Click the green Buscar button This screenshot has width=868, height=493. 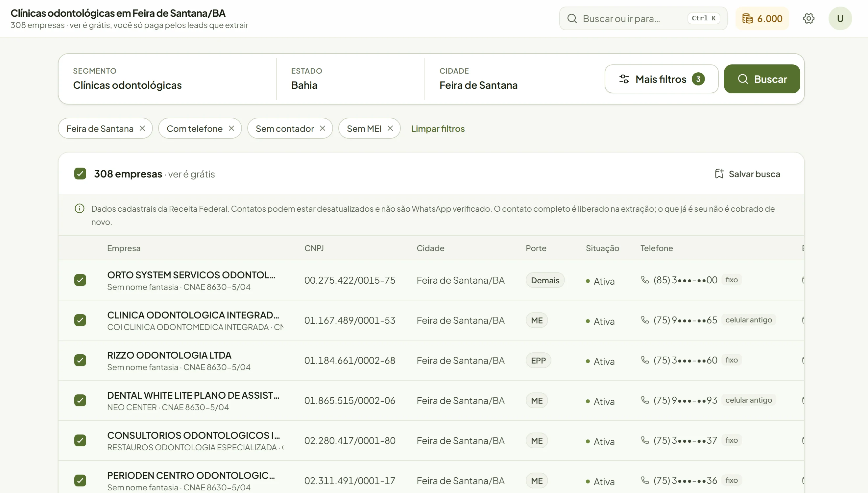coord(762,79)
